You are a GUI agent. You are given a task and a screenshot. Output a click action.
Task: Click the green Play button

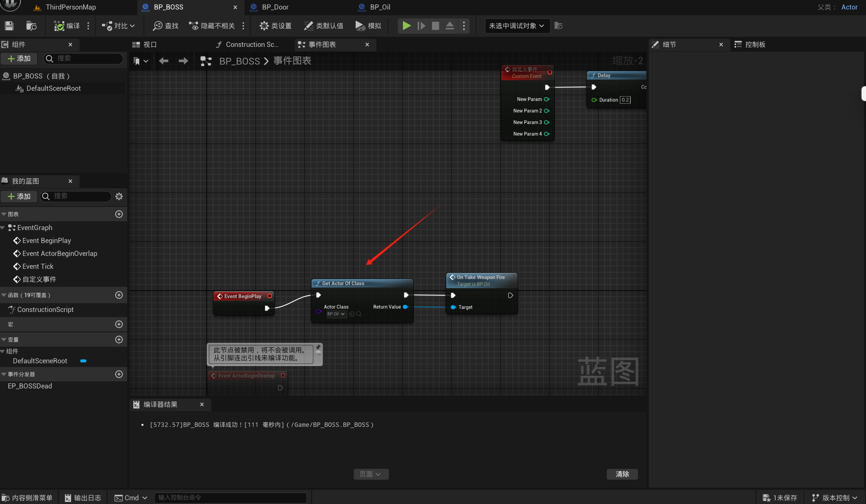click(406, 26)
